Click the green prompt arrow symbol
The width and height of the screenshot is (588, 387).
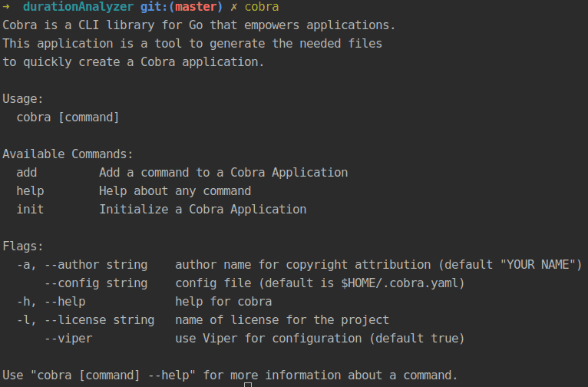[x=6, y=7]
